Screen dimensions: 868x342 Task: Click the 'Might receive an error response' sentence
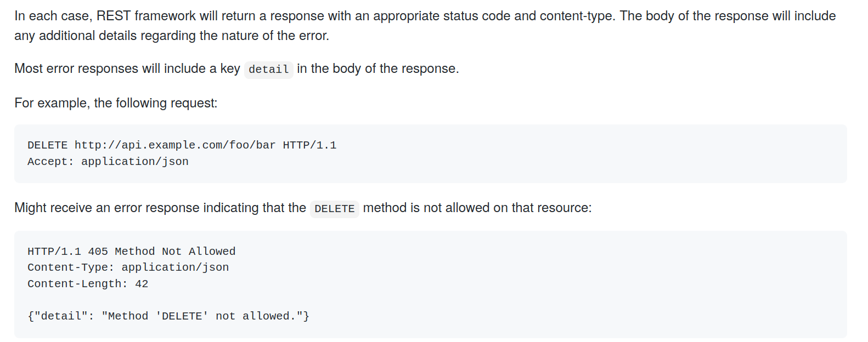click(x=160, y=208)
